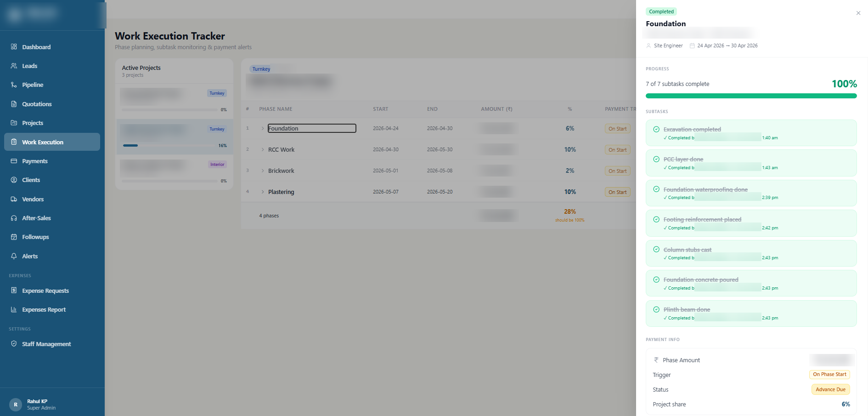
Task: Click the Expense Requests receipt icon
Action: point(14,291)
